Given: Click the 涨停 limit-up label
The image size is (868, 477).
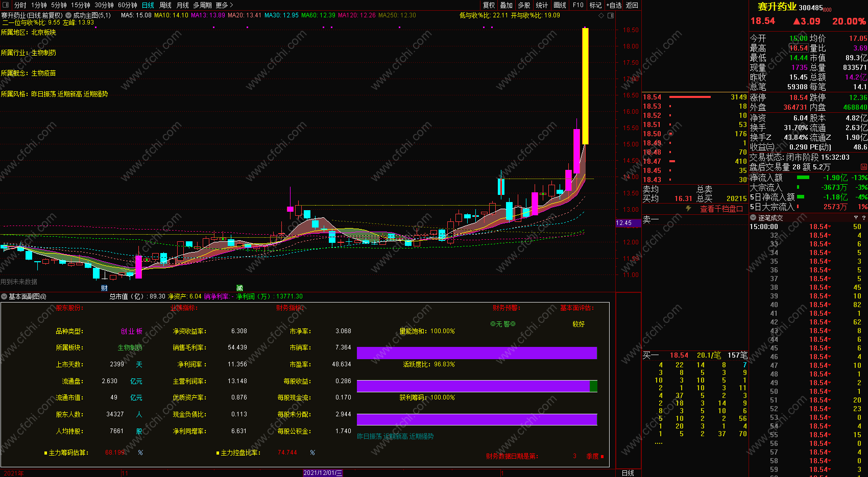Looking at the screenshot, I should 758,97.
